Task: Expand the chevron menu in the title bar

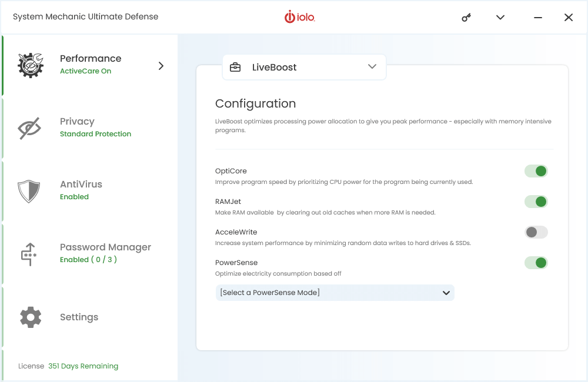Action: 500,17
